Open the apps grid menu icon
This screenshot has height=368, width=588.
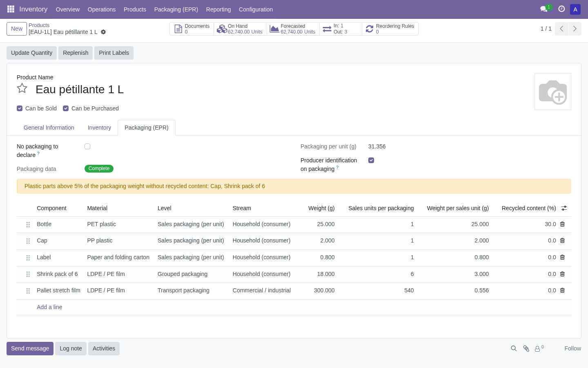(x=11, y=9)
